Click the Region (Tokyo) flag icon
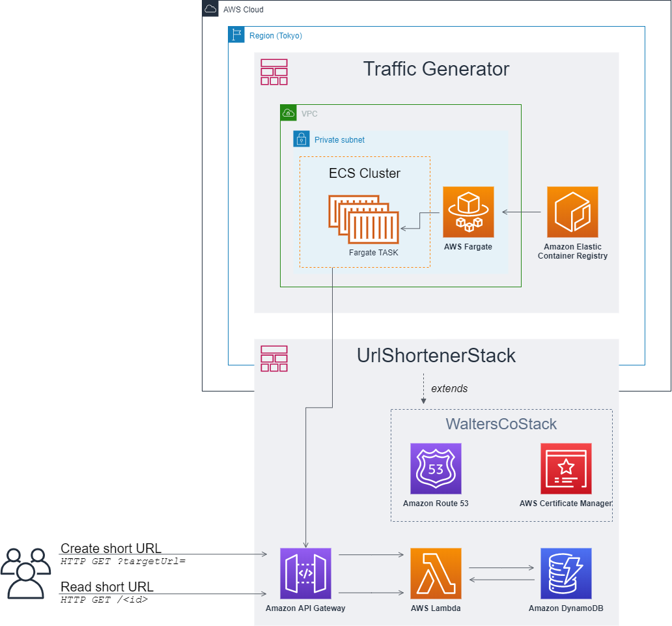The height and width of the screenshot is (626, 672). (x=236, y=35)
